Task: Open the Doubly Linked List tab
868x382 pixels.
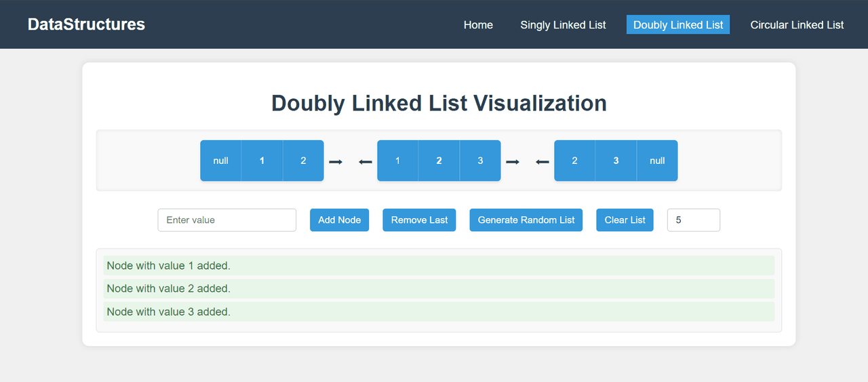Action: (x=678, y=25)
